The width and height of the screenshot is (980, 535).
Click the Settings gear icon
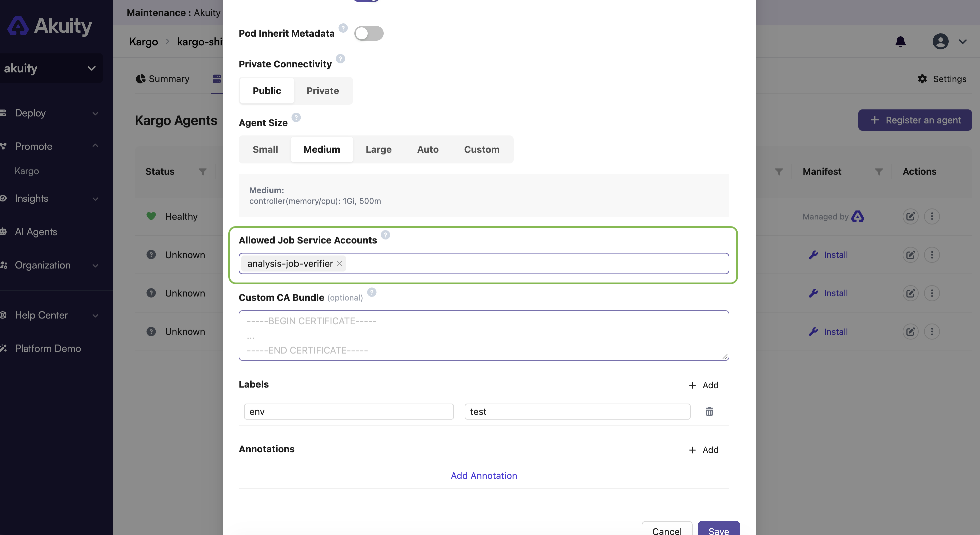coord(922,79)
